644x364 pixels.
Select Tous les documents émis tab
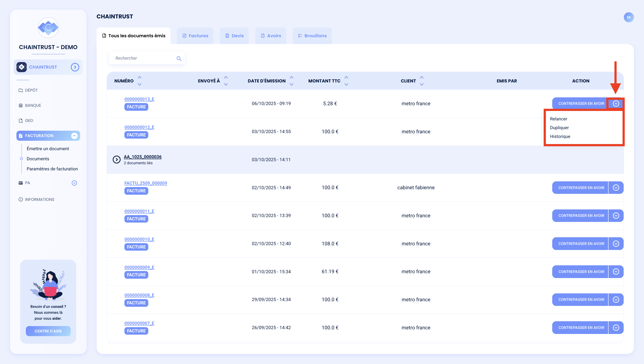(x=133, y=36)
